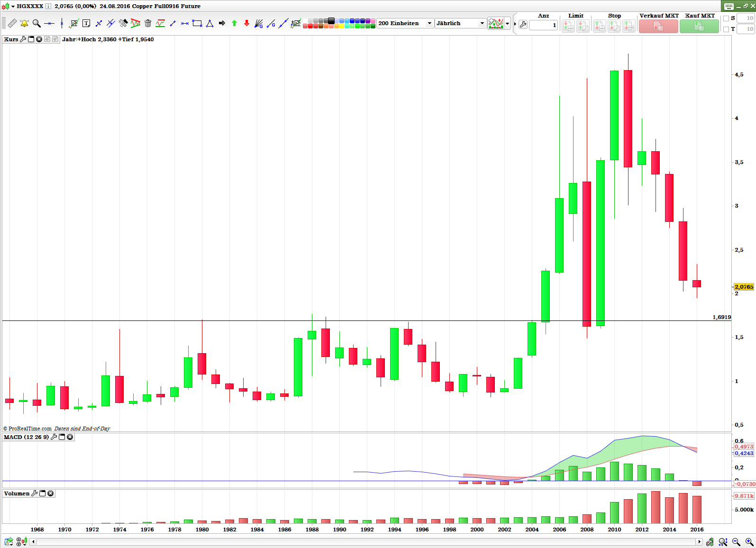Click the Verkauf MKT sell button
The width and height of the screenshot is (756, 548).
(658, 26)
